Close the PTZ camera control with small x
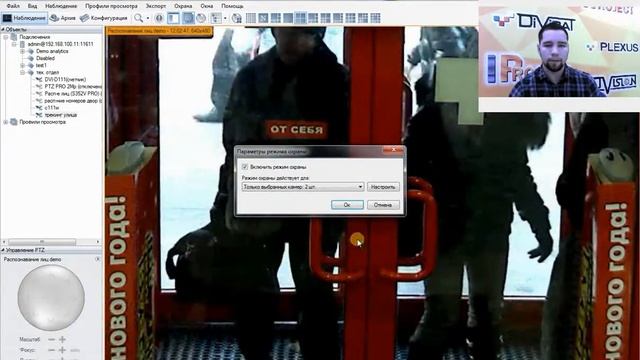Screen dimensions: 640x360 [x=97, y=259]
